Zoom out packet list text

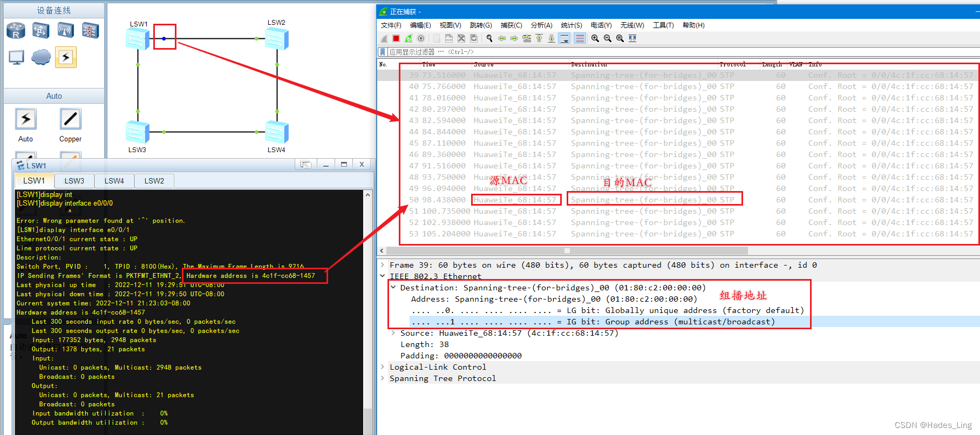coord(608,38)
